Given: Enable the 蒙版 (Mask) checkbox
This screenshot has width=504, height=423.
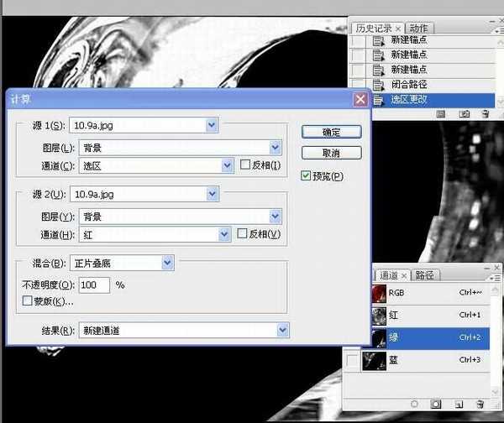Looking at the screenshot, I should [27, 300].
